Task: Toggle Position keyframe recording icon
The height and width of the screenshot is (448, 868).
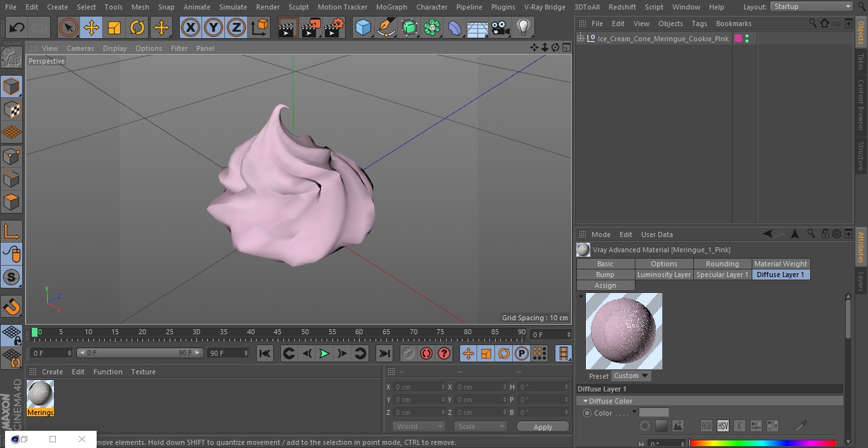Action: (x=468, y=353)
